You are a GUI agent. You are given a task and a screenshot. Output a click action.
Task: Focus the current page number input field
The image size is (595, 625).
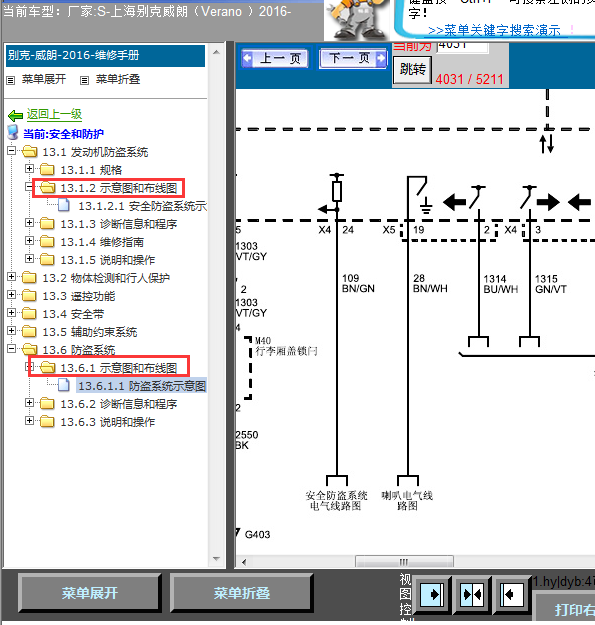[x=462, y=45]
